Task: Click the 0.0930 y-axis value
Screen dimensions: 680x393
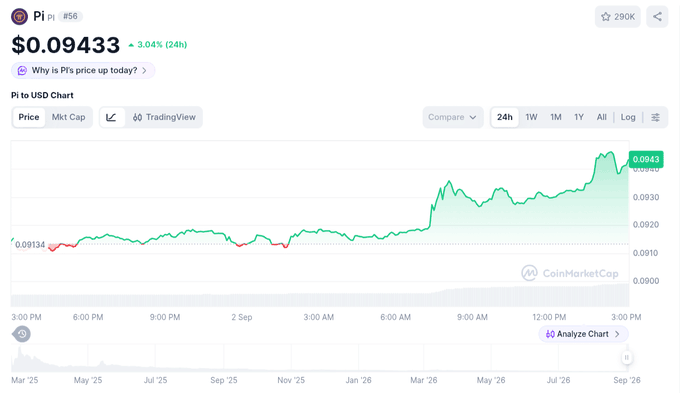Action: pos(646,197)
